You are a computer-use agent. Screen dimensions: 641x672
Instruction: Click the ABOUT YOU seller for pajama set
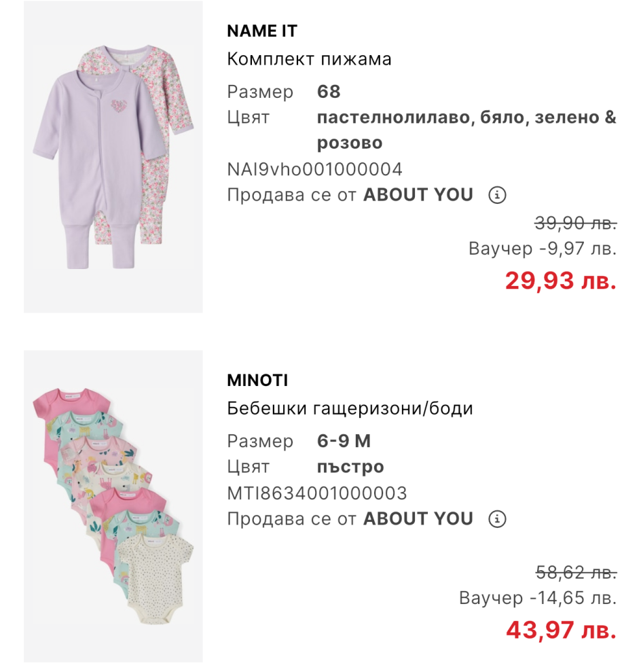tap(418, 195)
